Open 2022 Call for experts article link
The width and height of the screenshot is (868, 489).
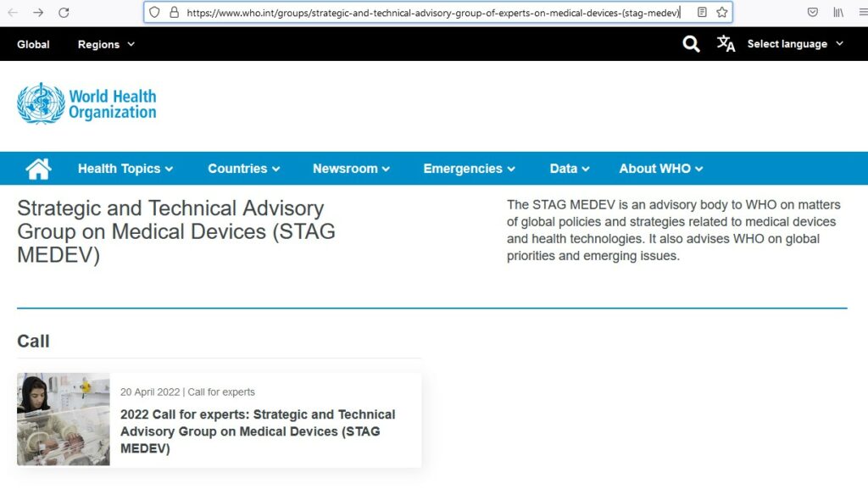point(258,431)
